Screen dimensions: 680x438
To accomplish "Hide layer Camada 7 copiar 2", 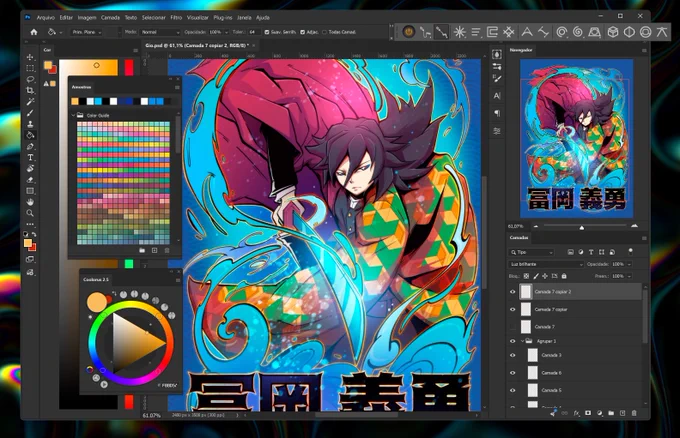I will [x=513, y=292].
